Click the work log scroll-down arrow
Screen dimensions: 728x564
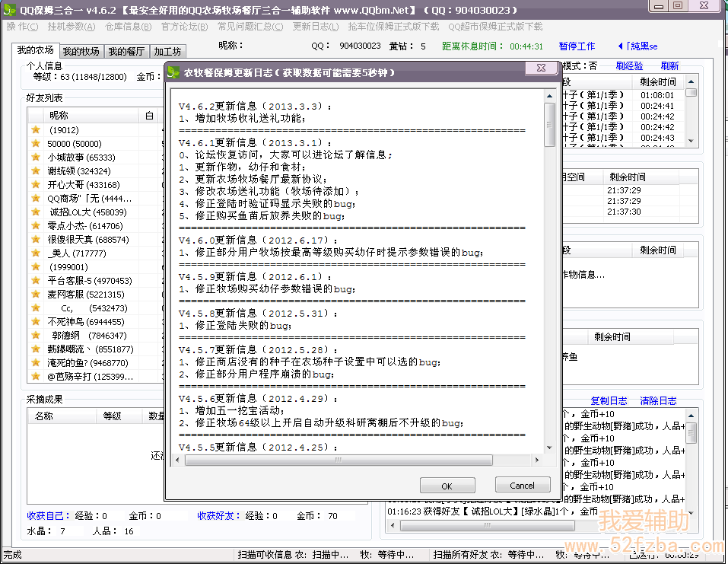691,512
